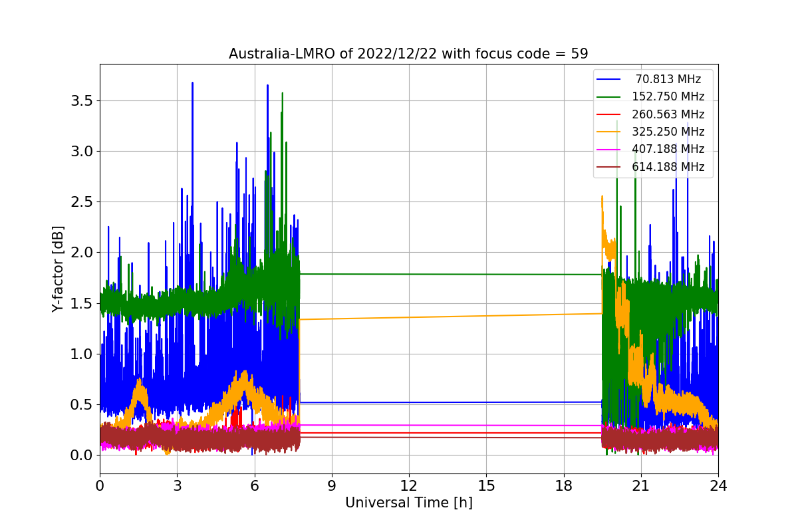Click the blue line swatch for 70.813 MHz
Viewport: 798px width, 532px height.
(x=609, y=79)
